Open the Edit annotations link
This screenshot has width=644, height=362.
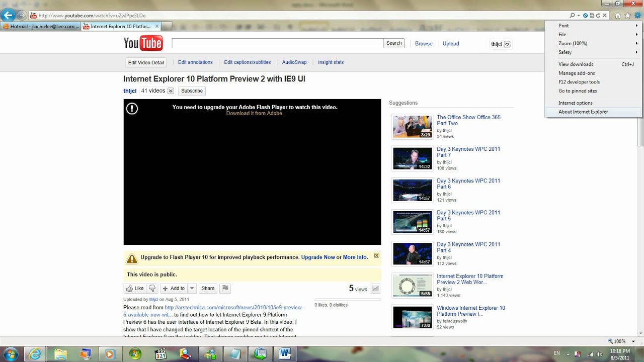(195, 62)
